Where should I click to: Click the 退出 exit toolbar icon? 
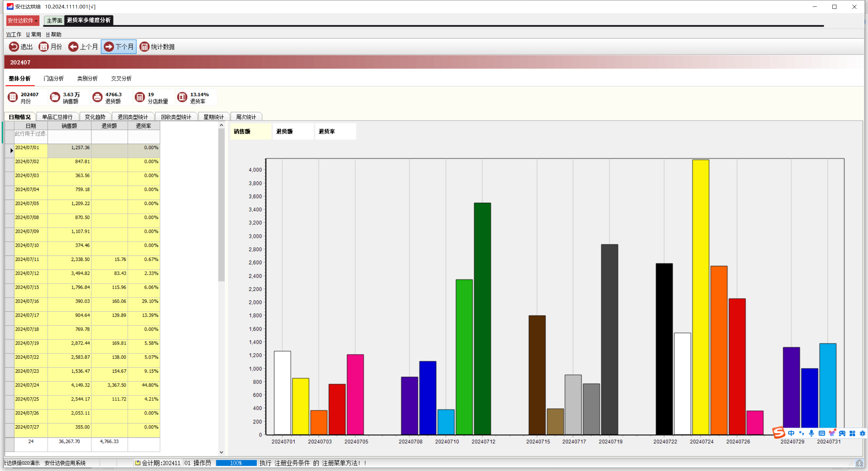tap(14, 47)
